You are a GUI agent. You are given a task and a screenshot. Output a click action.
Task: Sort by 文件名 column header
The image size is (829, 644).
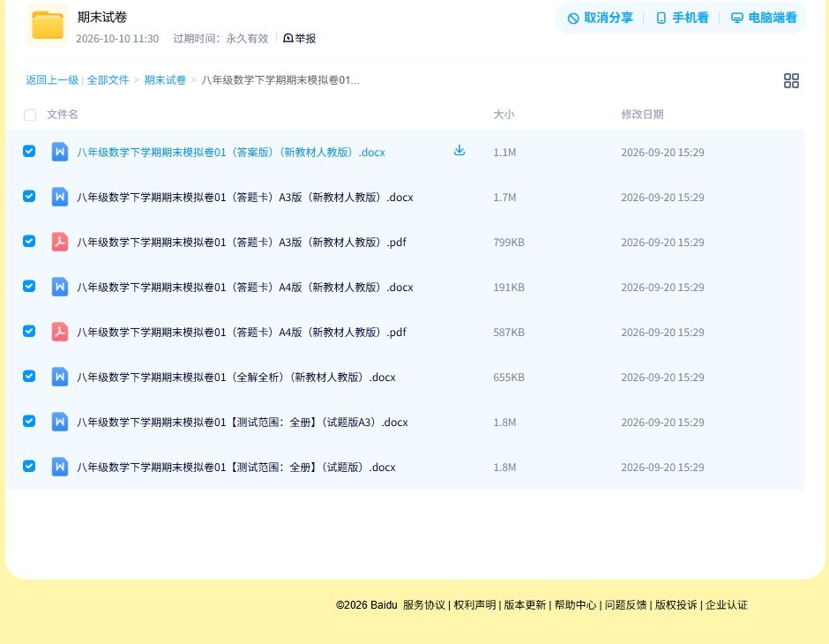point(63,114)
